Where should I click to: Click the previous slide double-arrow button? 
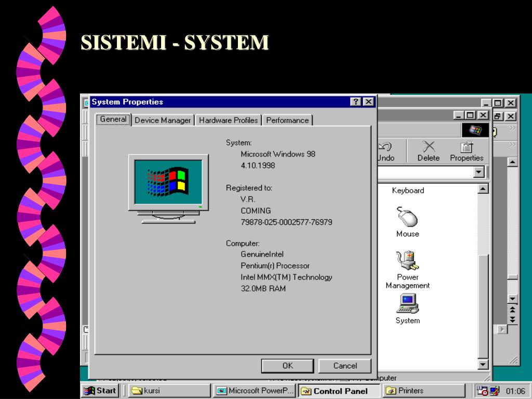click(x=512, y=310)
